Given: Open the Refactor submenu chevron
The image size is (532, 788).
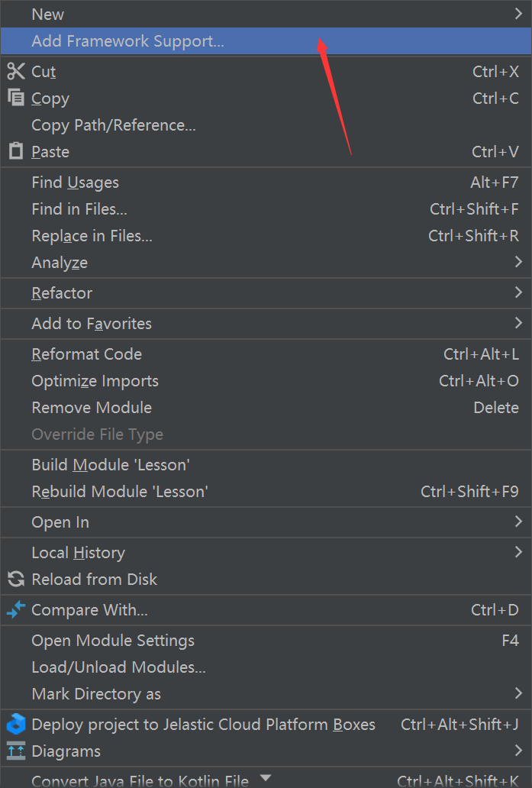Looking at the screenshot, I should pos(518,292).
